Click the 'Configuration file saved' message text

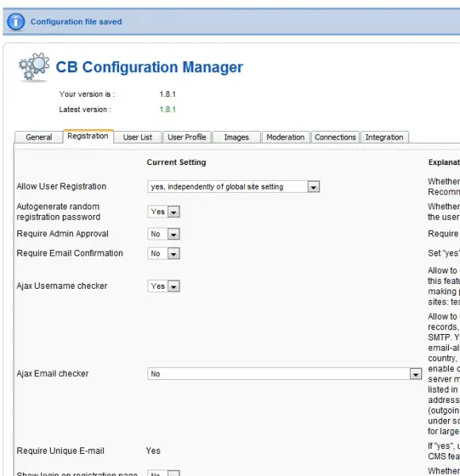pos(76,22)
